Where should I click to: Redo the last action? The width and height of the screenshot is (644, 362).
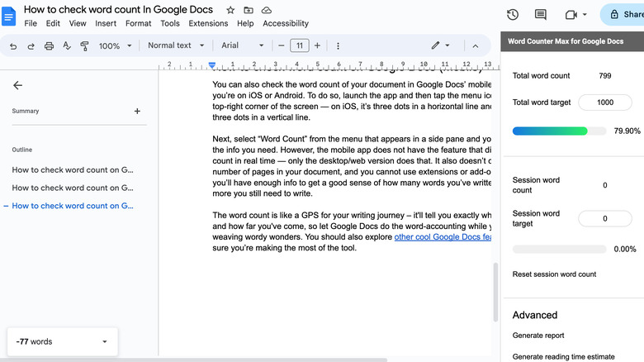click(31, 46)
